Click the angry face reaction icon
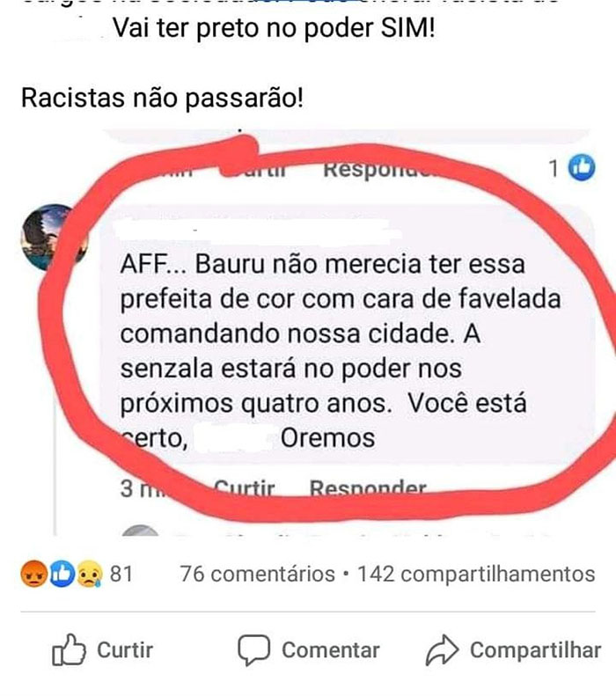 [34, 574]
